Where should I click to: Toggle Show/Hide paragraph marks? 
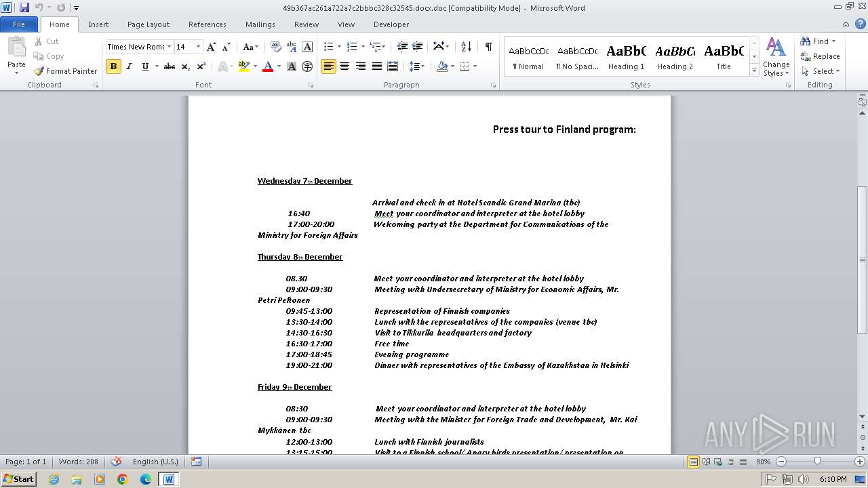pos(488,47)
